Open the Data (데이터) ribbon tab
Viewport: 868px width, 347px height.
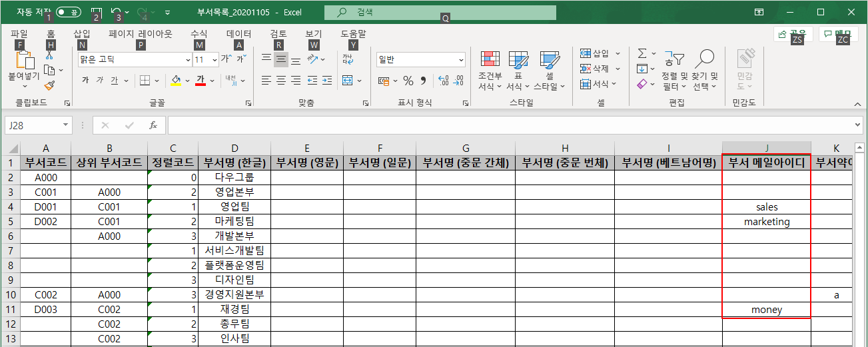coord(238,33)
